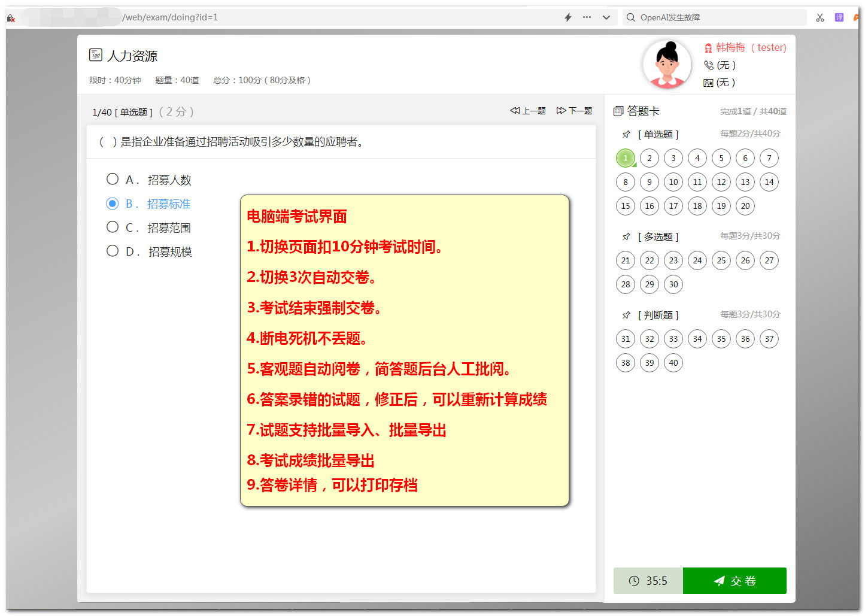Submit the exam with 交卷 button
The image size is (865, 616).
point(734,581)
